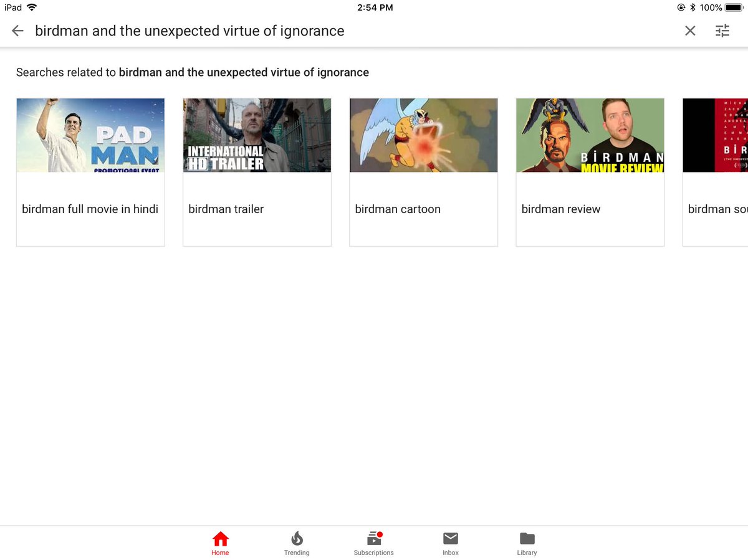
Task: Open search filters icon
Action: tap(722, 31)
